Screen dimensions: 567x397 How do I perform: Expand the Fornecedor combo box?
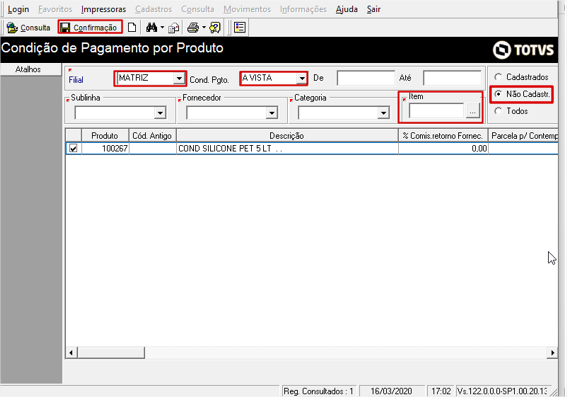click(272, 113)
